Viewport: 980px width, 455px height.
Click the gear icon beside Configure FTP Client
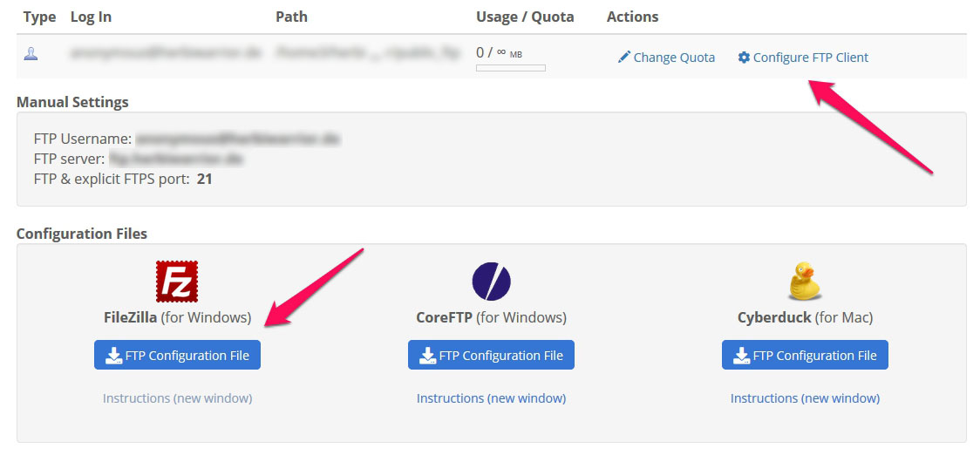coord(744,58)
